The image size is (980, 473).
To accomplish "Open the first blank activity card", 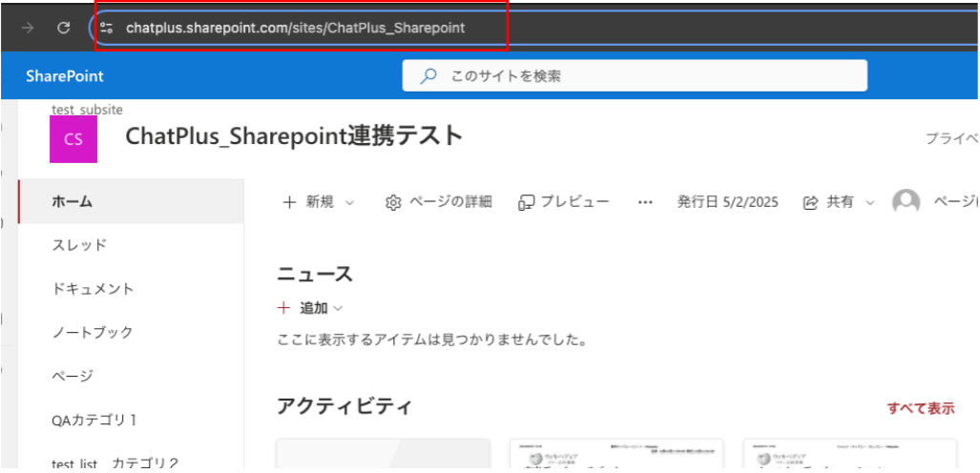I will 383,454.
